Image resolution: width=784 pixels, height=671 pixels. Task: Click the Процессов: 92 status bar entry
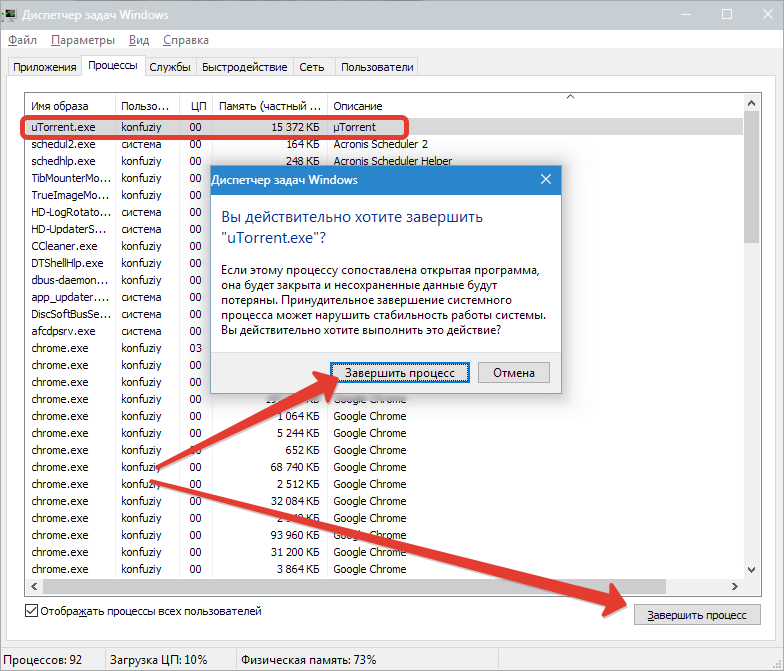coord(42,660)
